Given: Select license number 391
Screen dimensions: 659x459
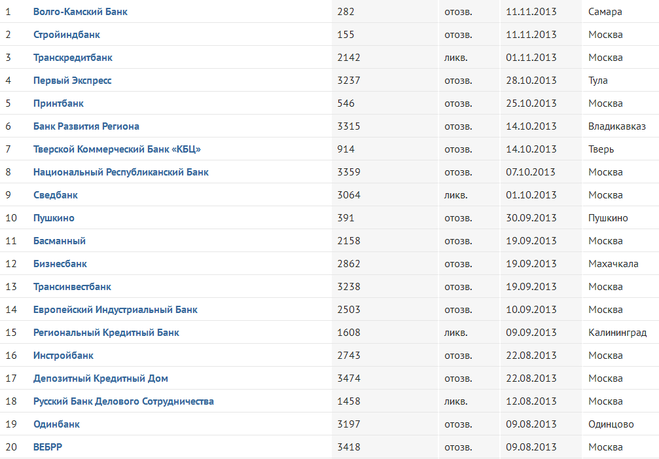Looking at the screenshot, I should [x=345, y=218].
